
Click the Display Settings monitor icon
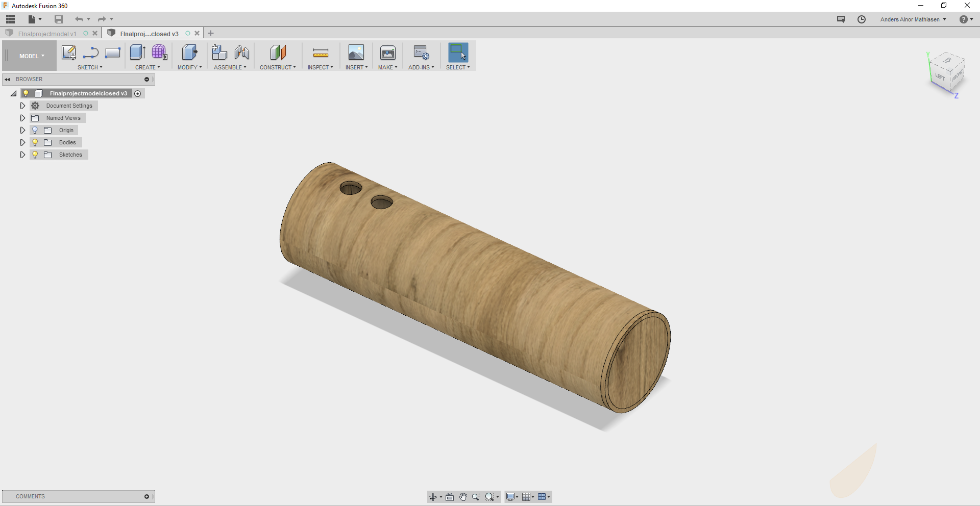pos(510,497)
